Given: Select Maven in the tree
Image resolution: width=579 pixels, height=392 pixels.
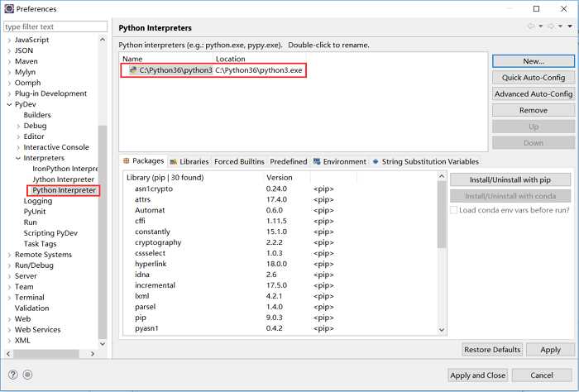Looking at the screenshot, I should pyautogui.click(x=26, y=61).
